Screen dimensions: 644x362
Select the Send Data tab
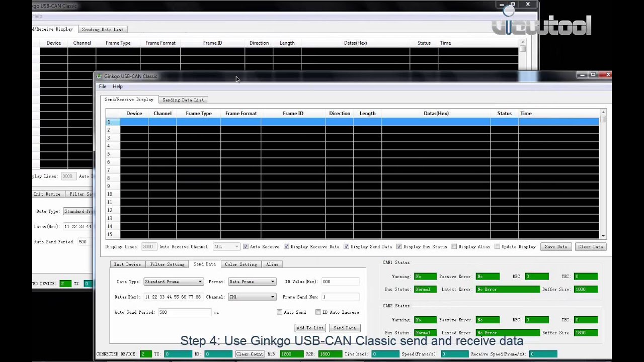205,264
